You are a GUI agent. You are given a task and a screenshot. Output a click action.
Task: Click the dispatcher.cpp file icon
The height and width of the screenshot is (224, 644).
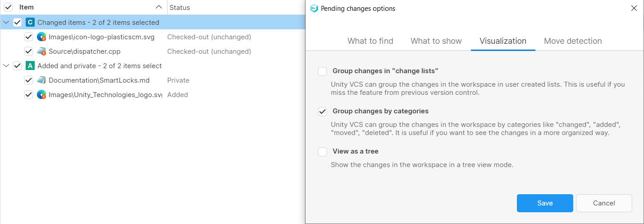pos(41,51)
